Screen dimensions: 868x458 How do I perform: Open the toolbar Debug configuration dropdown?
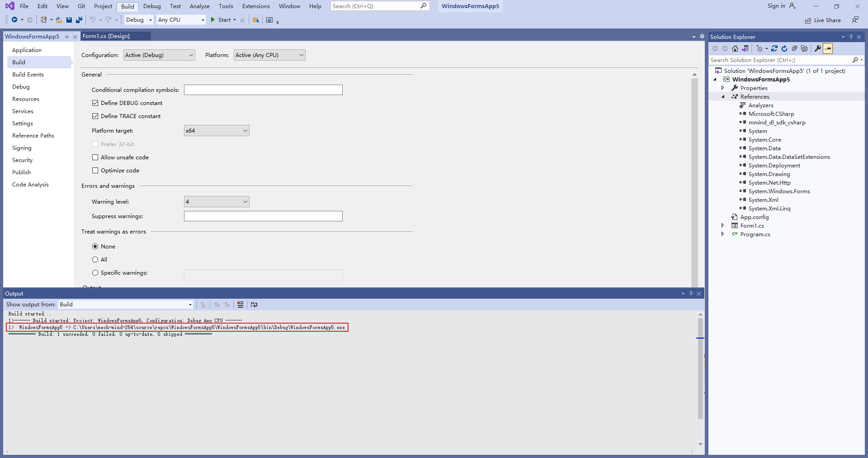139,20
